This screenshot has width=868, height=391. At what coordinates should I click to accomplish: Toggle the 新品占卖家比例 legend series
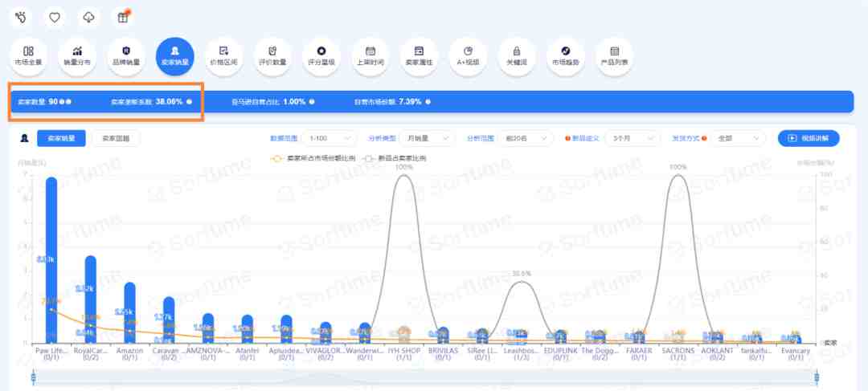(395, 158)
